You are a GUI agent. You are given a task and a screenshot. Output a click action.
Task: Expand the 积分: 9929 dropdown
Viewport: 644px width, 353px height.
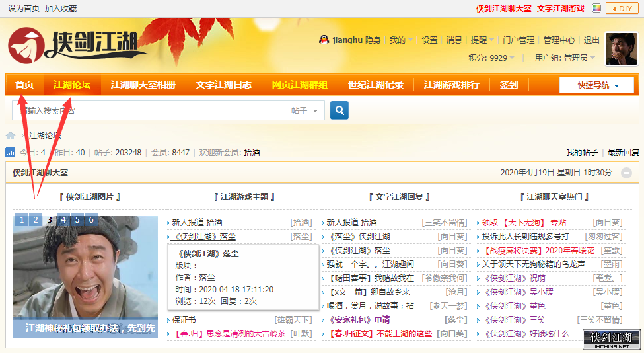pyautogui.click(x=491, y=58)
